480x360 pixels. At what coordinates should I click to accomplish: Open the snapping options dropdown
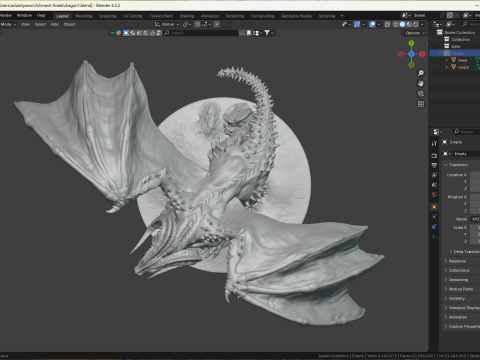click(x=206, y=24)
